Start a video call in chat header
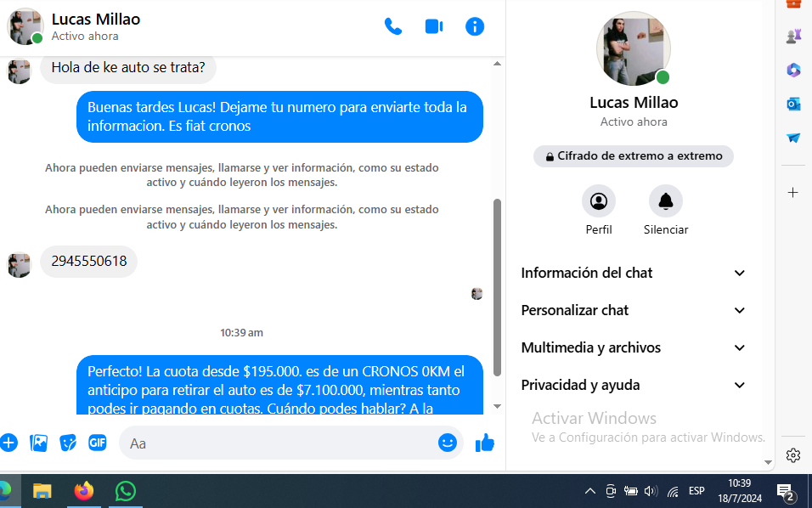812x508 pixels. (434, 26)
